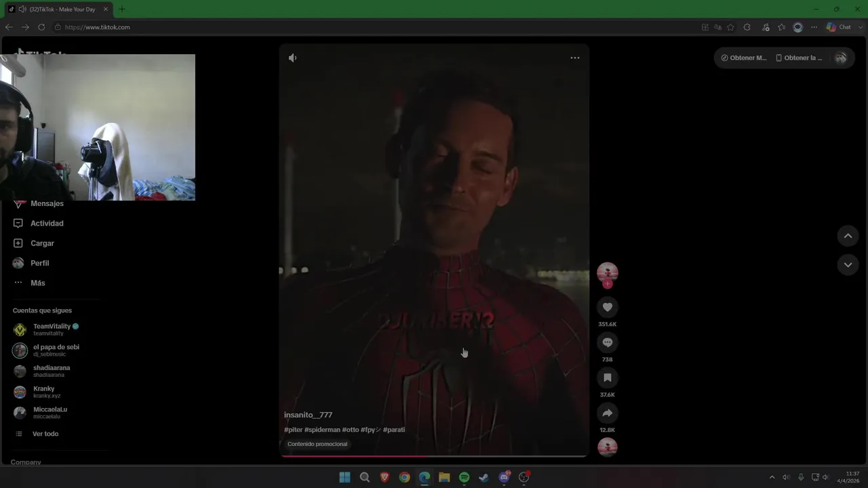Click the browser back arrow
Screen dimensions: 868x488
[9, 27]
